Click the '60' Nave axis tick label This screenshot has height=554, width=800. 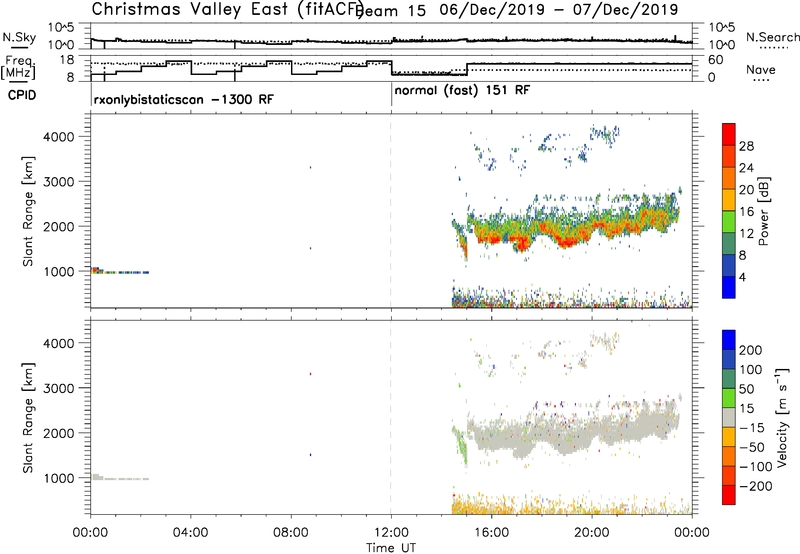(x=716, y=60)
